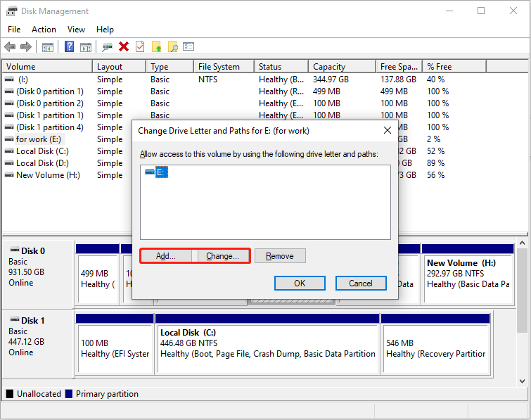Sort by Status column header
Screen dimensions: 531x420
click(x=281, y=67)
